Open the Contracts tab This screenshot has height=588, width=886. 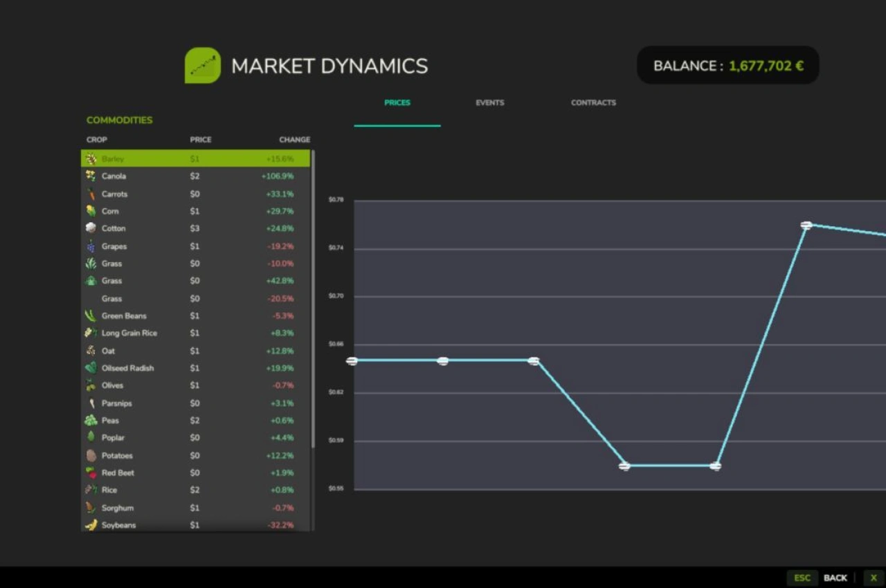pyautogui.click(x=593, y=103)
